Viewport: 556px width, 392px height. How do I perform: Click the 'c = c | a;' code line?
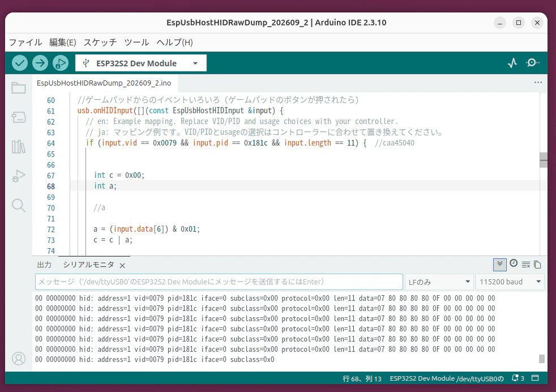(x=113, y=240)
